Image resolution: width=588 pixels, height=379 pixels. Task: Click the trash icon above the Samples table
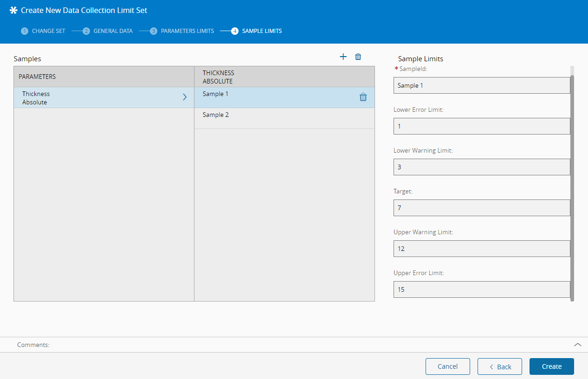click(358, 57)
